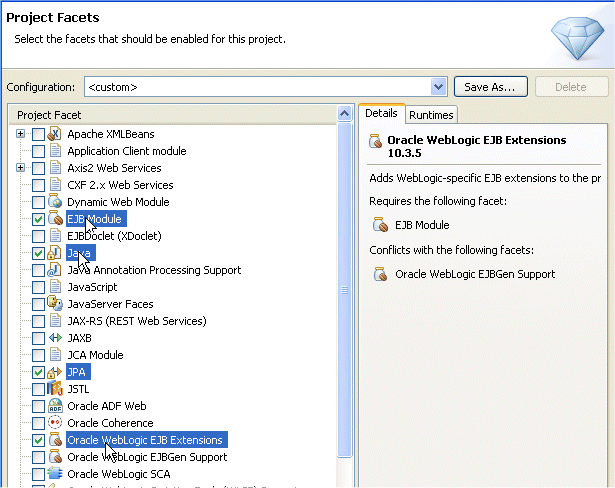Click the Apache XMLBeans facet icon
The height and width of the screenshot is (488, 615).
[56, 134]
